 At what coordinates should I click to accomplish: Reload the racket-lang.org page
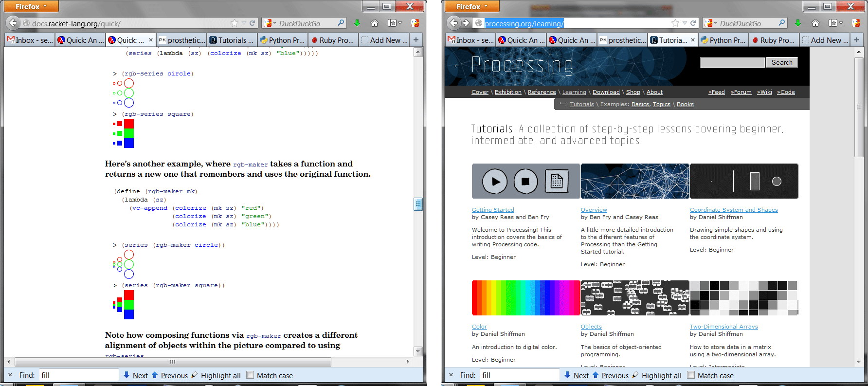pyautogui.click(x=253, y=23)
